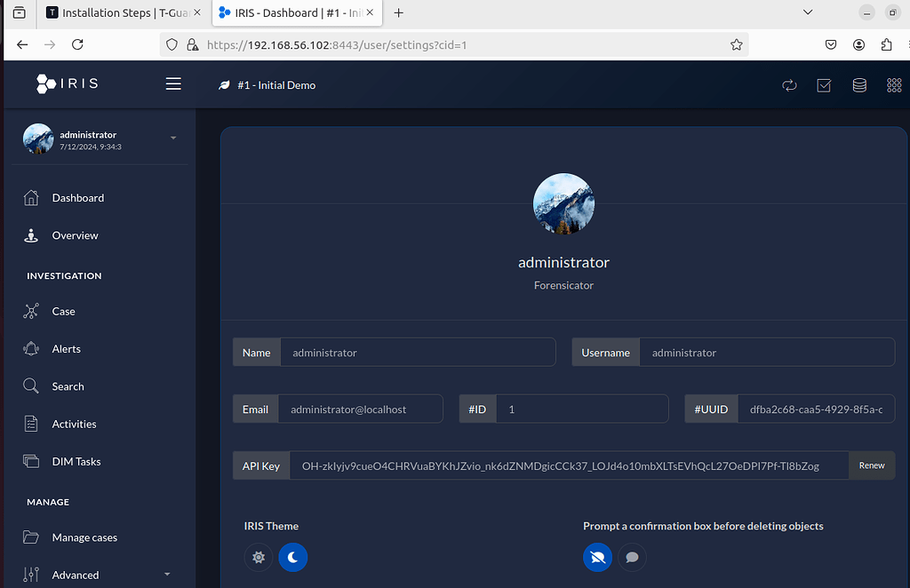910x588 pixels.
Task: Open the browser tab list dropdown arrow
Action: click(807, 12)
